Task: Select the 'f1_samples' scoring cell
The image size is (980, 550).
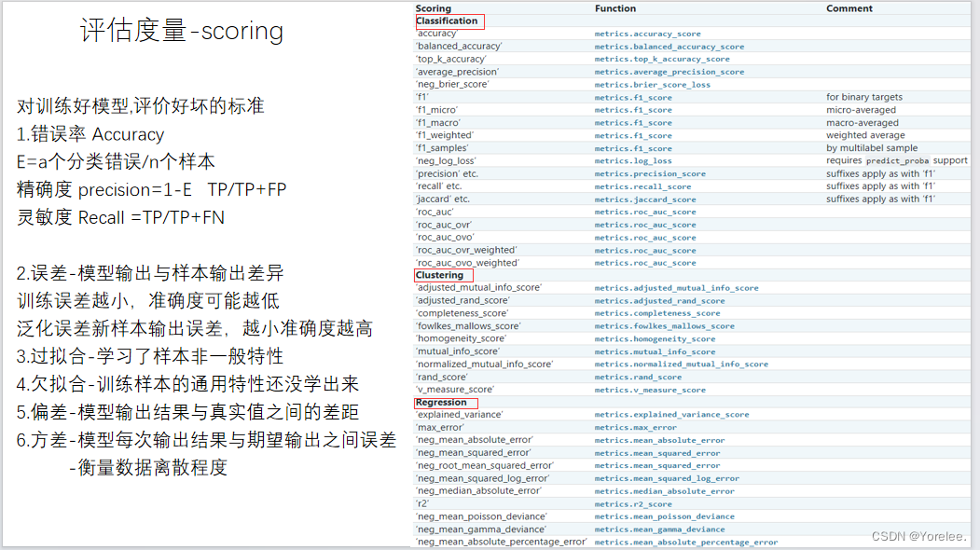Action: 443,148
